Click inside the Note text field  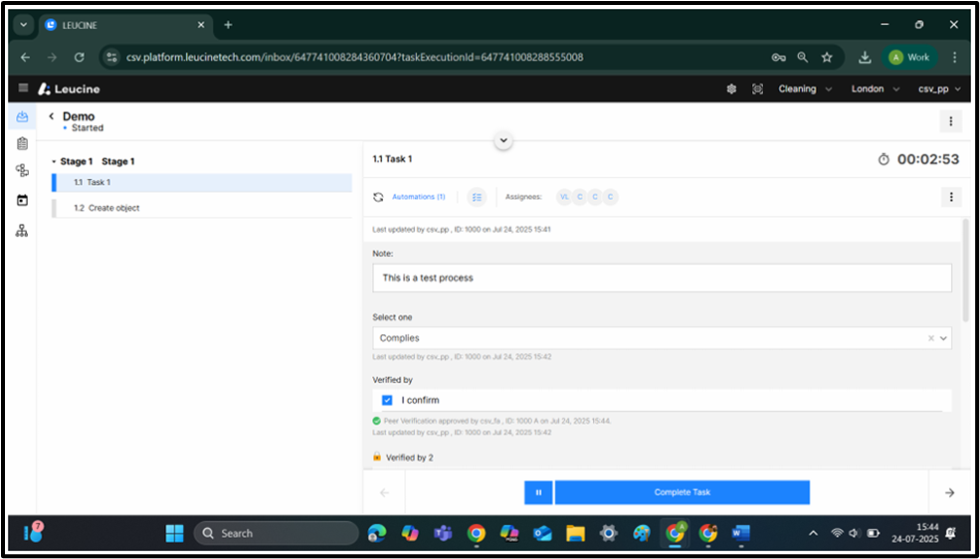[662, 278]
